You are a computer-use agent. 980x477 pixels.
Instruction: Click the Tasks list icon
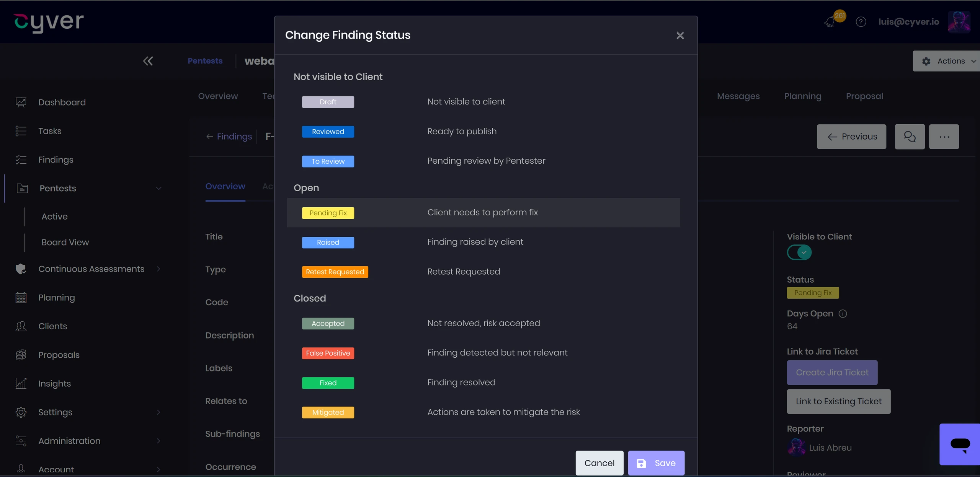point(21,131)
